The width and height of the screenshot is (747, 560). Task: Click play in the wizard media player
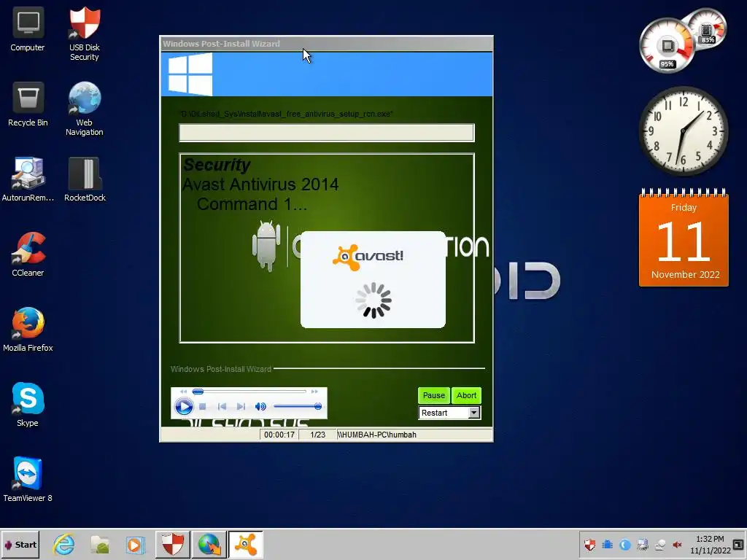tap(184, 407)
